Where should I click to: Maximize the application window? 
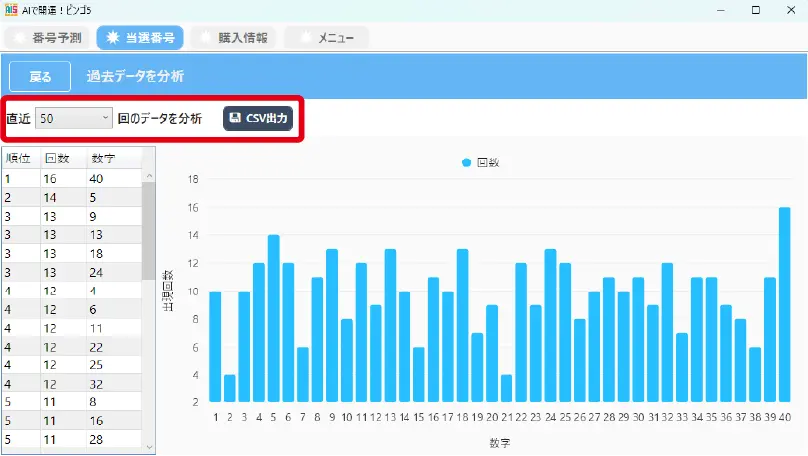pos(755,10)
